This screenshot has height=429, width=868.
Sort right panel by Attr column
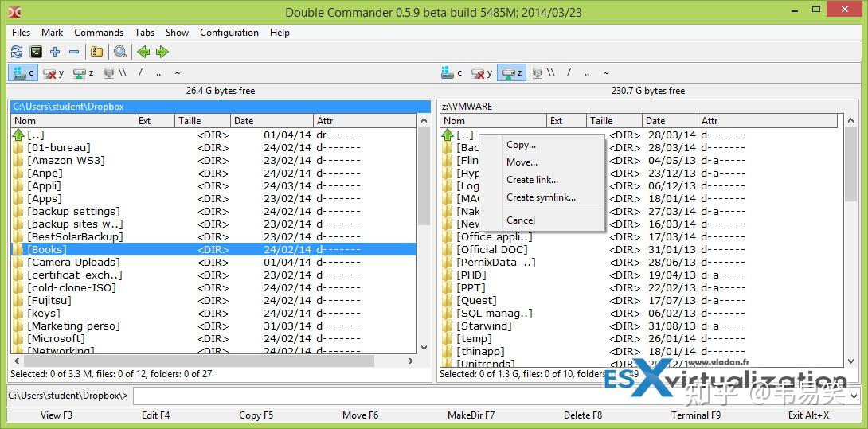[x=768, y=121]
